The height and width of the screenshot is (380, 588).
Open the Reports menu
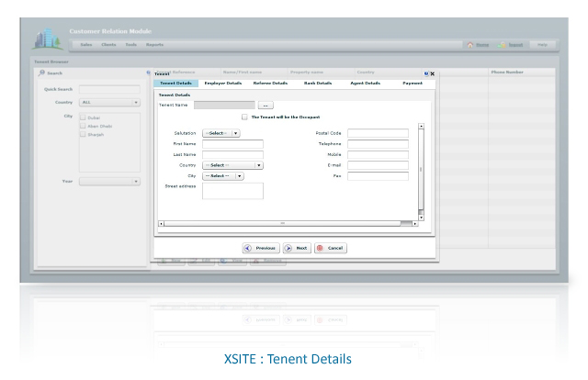[x=154, y=45]
